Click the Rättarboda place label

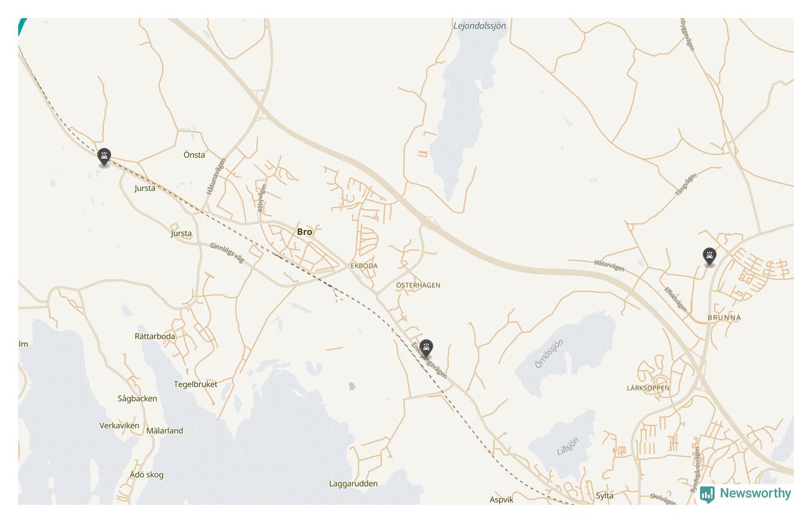[x=155, y=336]
